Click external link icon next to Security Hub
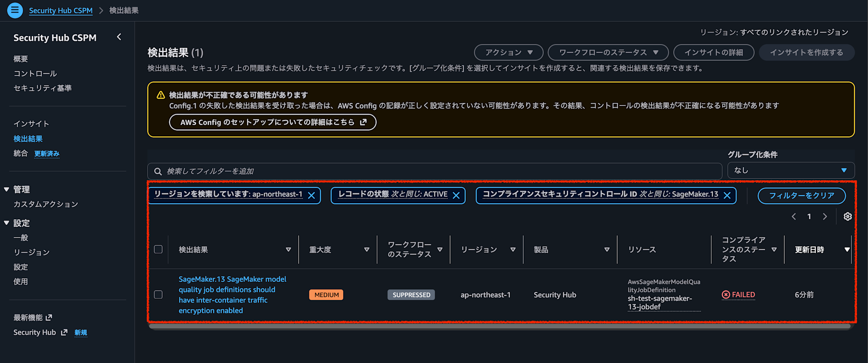 tap(64, 332)
